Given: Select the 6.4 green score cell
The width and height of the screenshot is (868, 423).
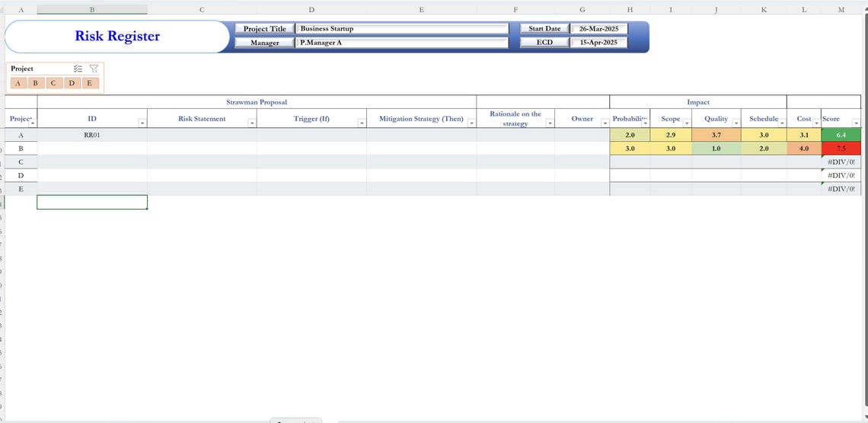Looking at the screenshot, I should pyautogui.click(x=841, y=135).
